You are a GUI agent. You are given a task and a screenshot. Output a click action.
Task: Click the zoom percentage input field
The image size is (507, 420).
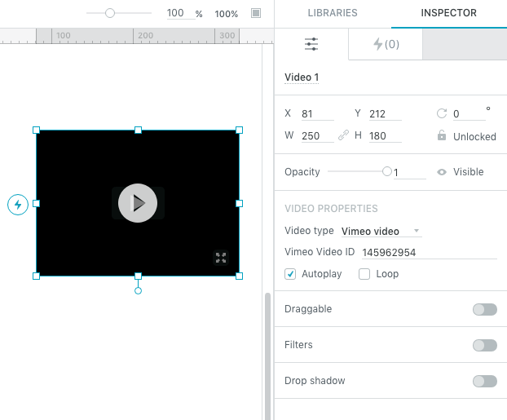(181, 13)
